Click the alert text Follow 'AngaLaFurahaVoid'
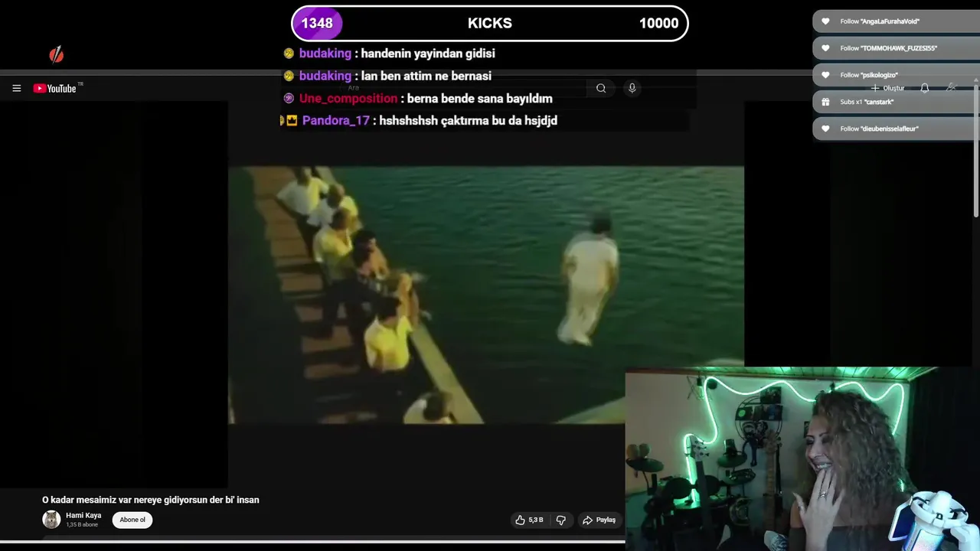Screen dimensions: 980x551 coord(880,21)
